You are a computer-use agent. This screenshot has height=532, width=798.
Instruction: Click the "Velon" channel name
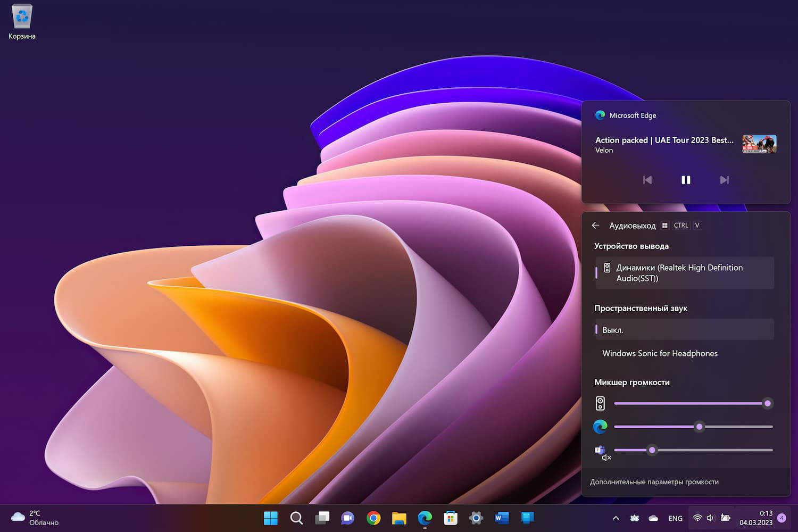pyautogui.click(x=604, y=151)
